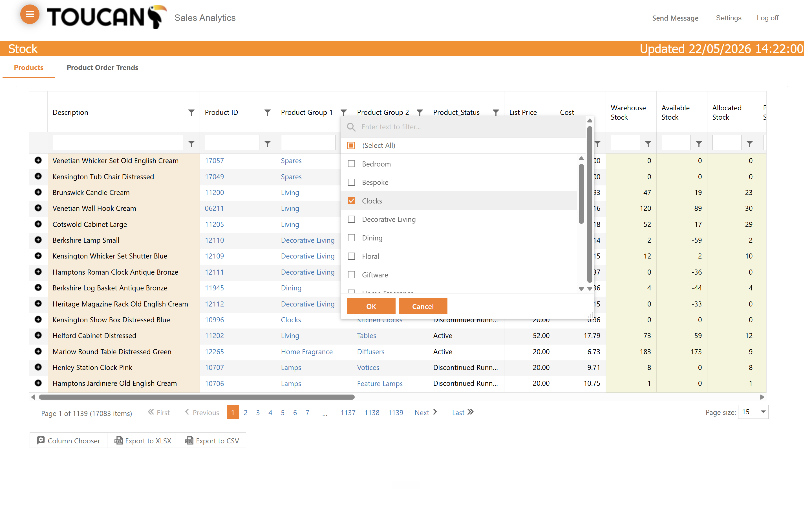Click Log off in top navigation

click(767, 18)
